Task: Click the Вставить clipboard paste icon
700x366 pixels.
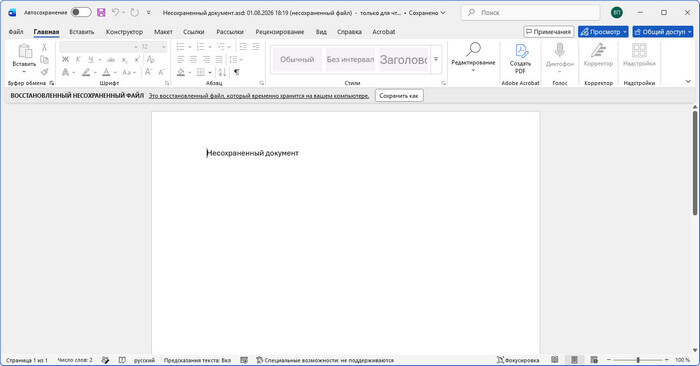Action: (24, 51)
